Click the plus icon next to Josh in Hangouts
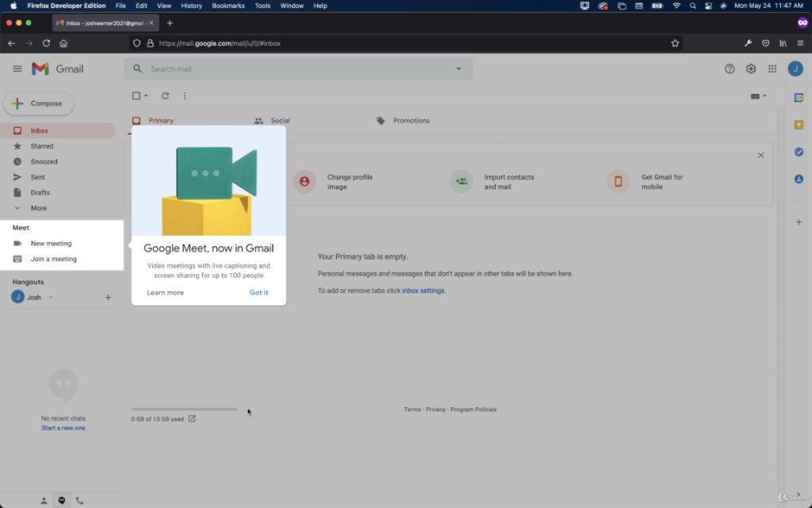812x508 pixels. (x=108, y=298)
